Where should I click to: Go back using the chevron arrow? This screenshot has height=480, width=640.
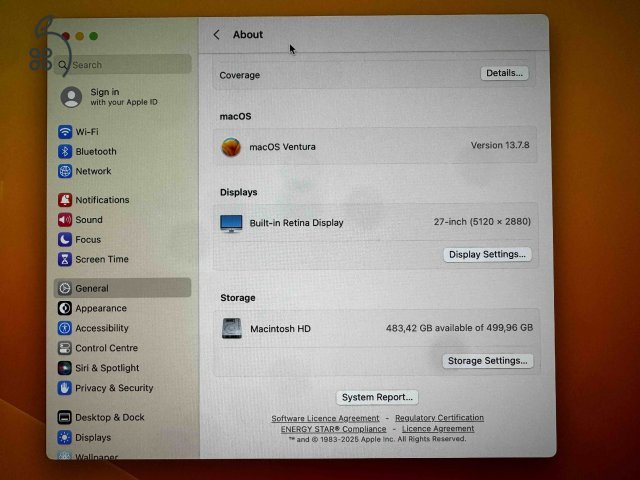[x=216, y=35]
